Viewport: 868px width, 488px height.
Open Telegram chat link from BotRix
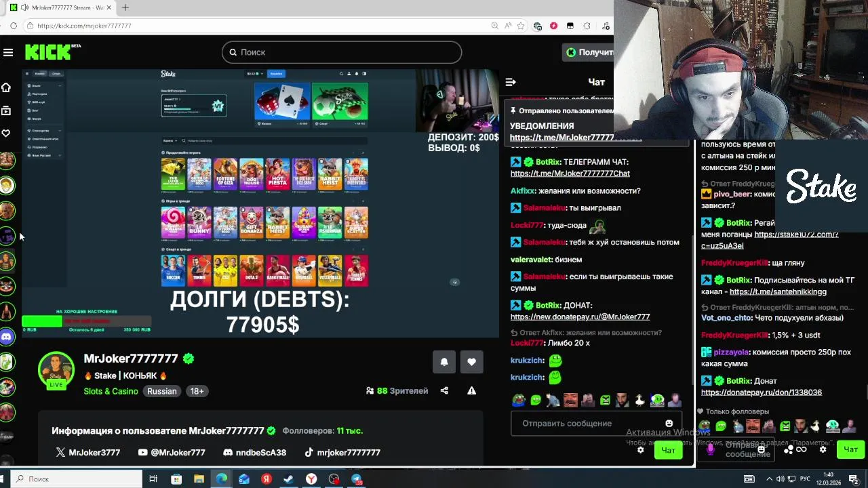570,174
